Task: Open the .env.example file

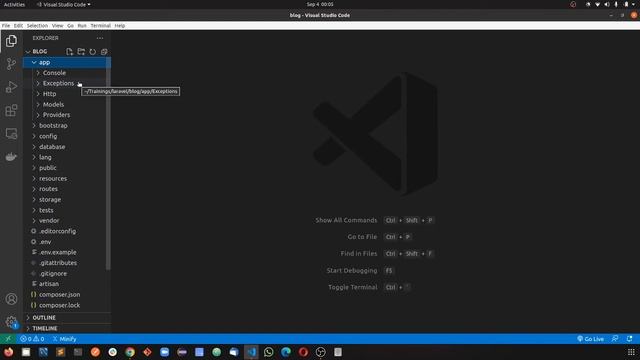Action: [66, 252]
